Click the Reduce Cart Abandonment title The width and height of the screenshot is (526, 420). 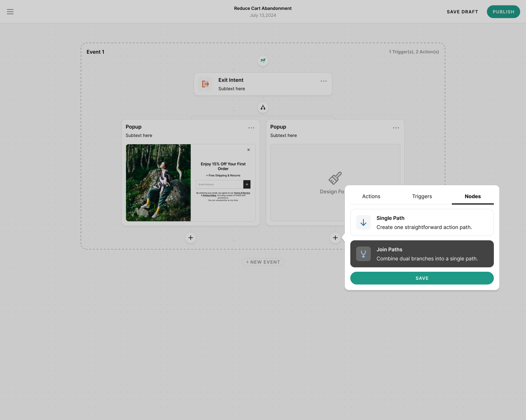click(x=263, y=8)
